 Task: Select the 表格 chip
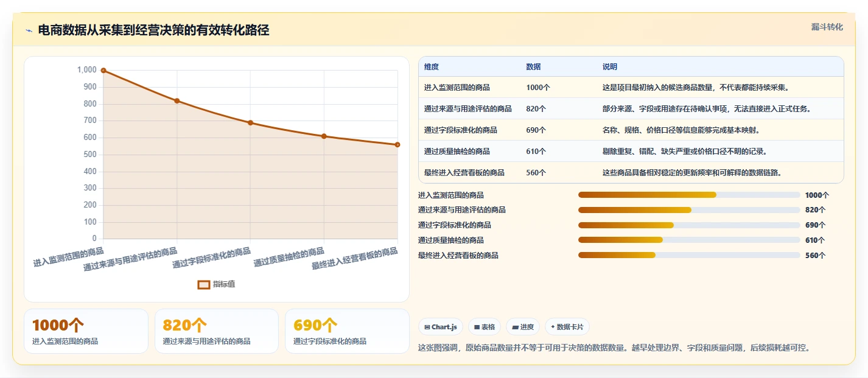(x=485, y=327)
